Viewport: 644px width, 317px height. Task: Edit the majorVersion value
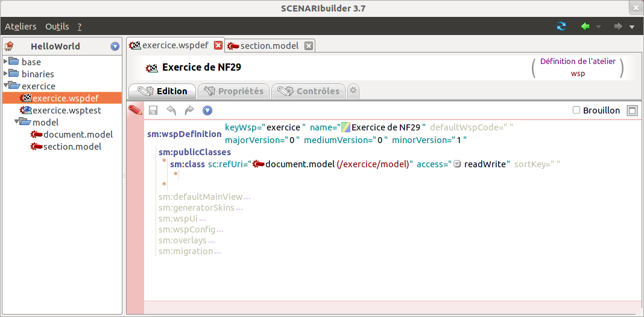292,140
